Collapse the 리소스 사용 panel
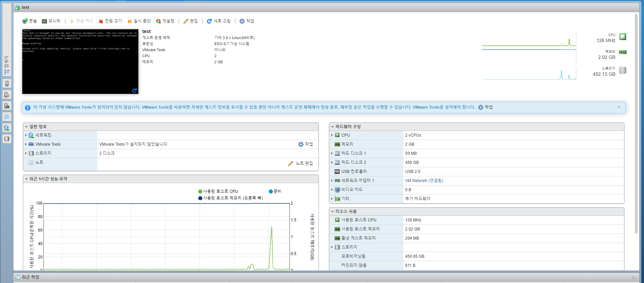644x283 pixels. [332, 212]
